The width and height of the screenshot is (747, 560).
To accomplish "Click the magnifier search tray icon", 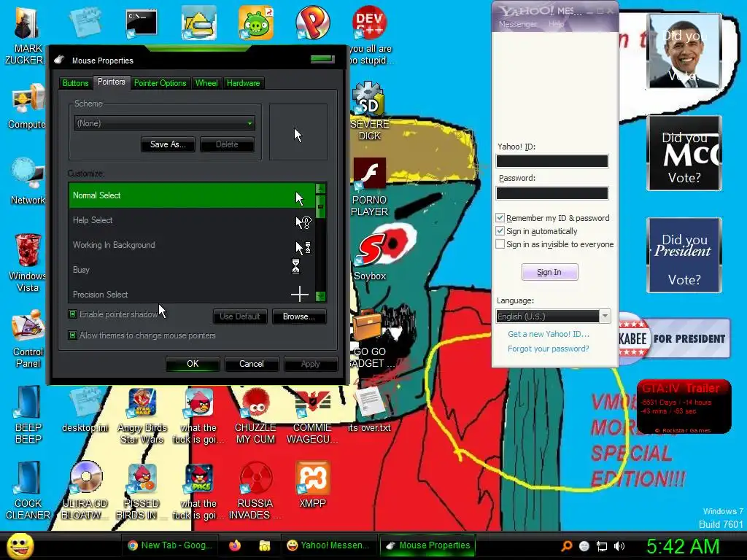I will [566, 546].
